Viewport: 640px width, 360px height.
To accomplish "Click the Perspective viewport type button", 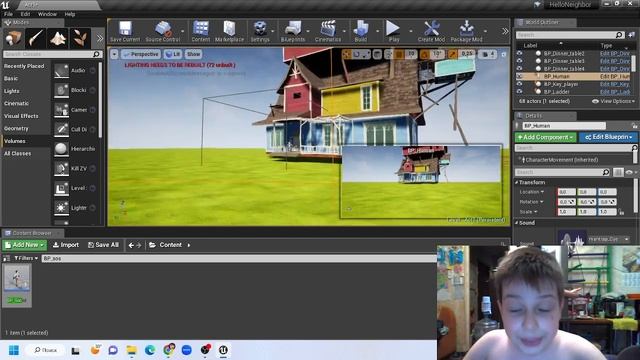I will coord(141,54).
